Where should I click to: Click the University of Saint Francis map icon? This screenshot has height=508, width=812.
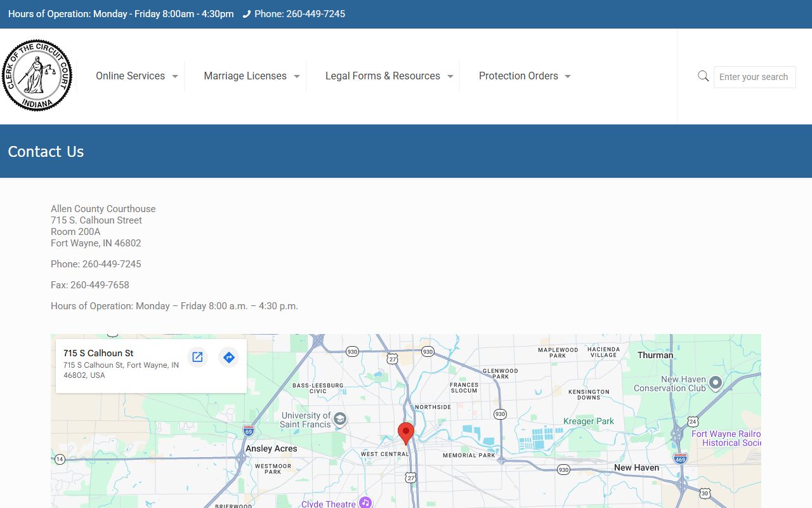point(340,418)
